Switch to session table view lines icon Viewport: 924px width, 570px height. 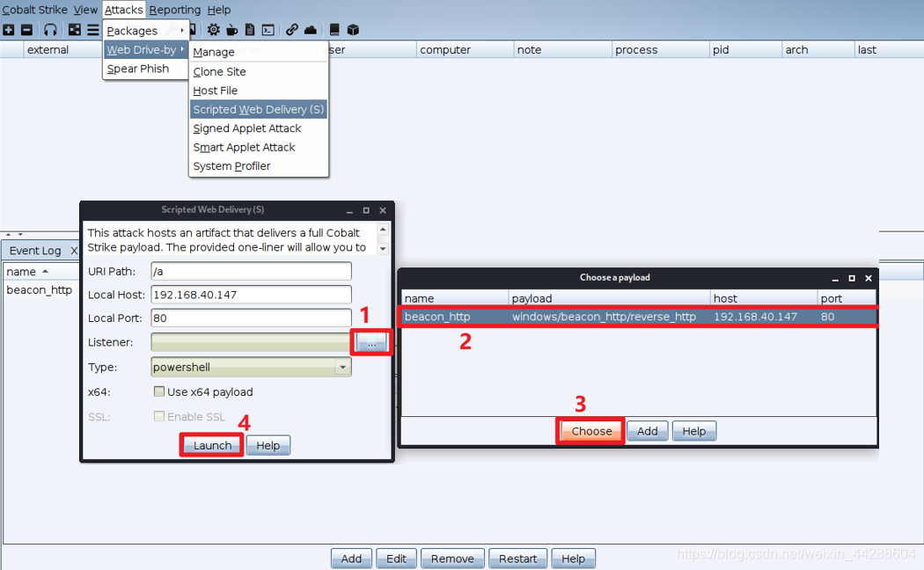93,30
